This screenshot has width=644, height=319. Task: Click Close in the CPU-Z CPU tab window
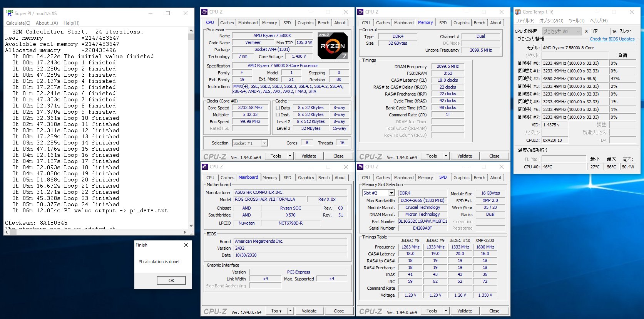339,156
